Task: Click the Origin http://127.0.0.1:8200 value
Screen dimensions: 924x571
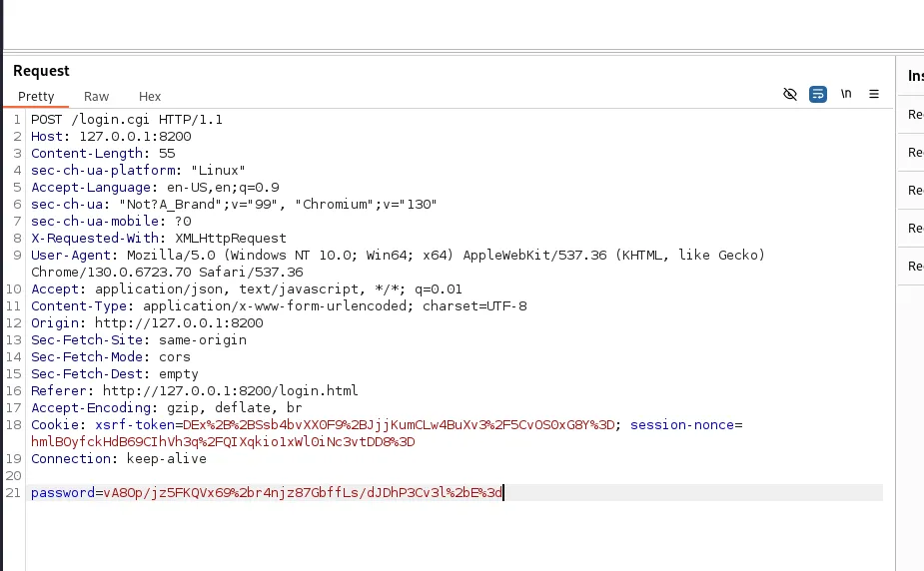Action: (179, 323)
